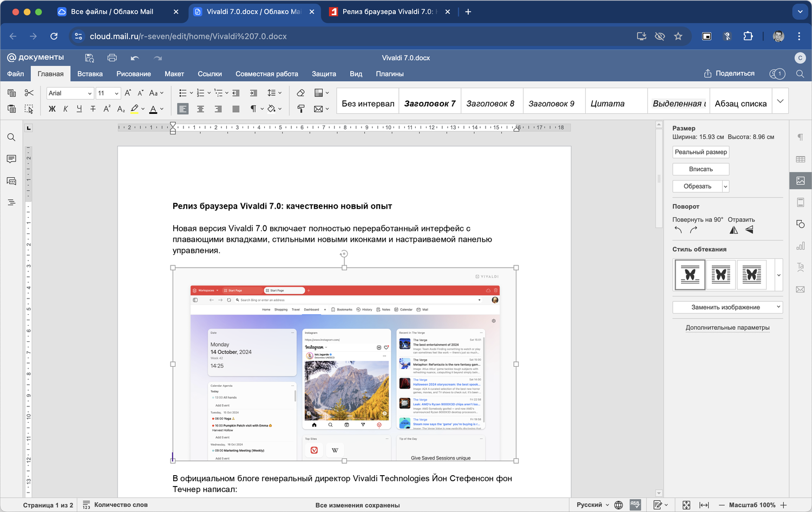
Task: Click the font color swatch (A)
Action: [153, 109]
